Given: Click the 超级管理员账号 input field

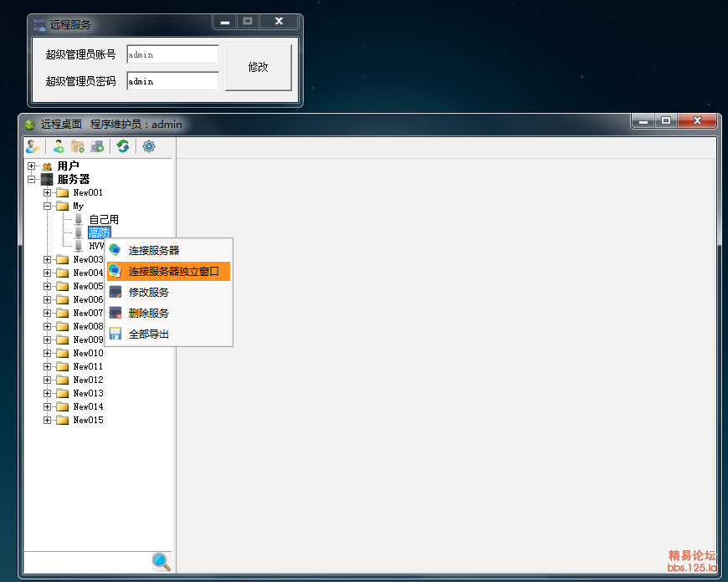Looking at the screenshot, I should click(172, 54).
